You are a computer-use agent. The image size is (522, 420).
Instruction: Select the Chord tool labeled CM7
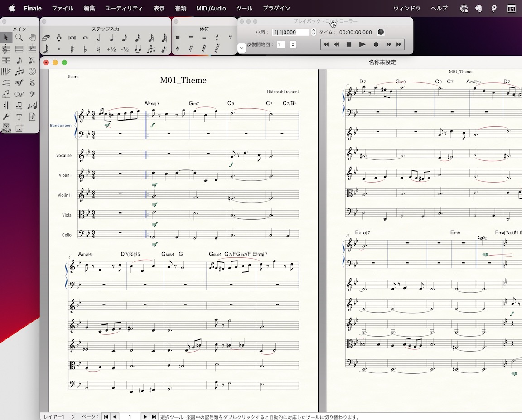(x=19, y=94)
